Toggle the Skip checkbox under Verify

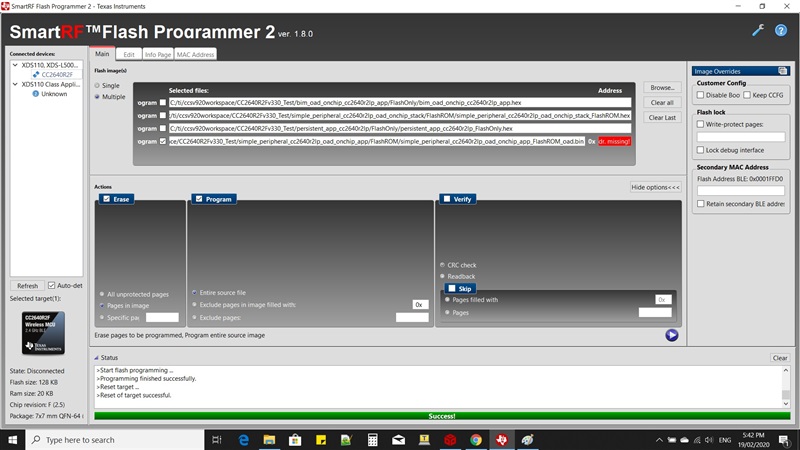point(452,288)
